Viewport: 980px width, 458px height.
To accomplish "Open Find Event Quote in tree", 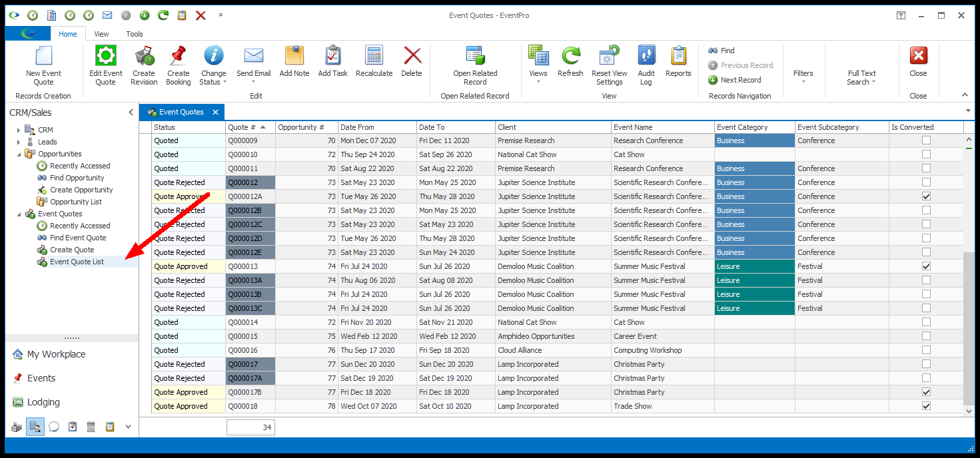I will [x=78, y=238].
